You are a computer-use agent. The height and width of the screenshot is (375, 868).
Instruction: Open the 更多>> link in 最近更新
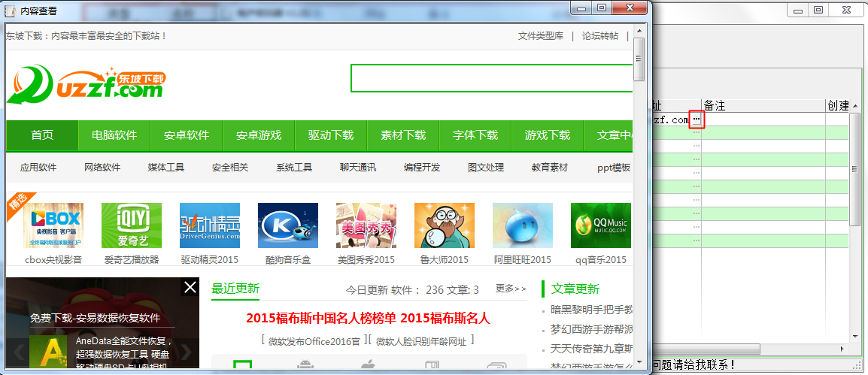click(511, 288)
